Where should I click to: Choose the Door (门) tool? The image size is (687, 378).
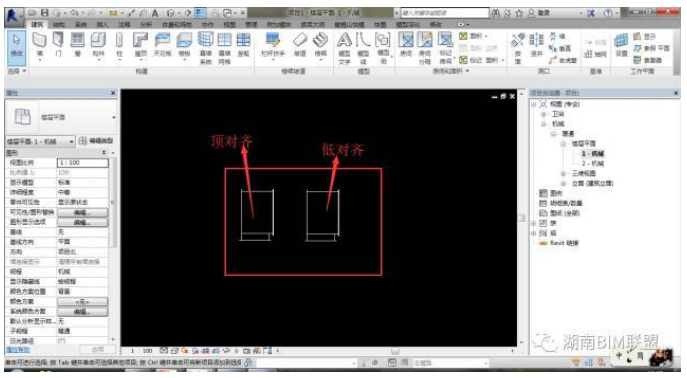(58, 45)
